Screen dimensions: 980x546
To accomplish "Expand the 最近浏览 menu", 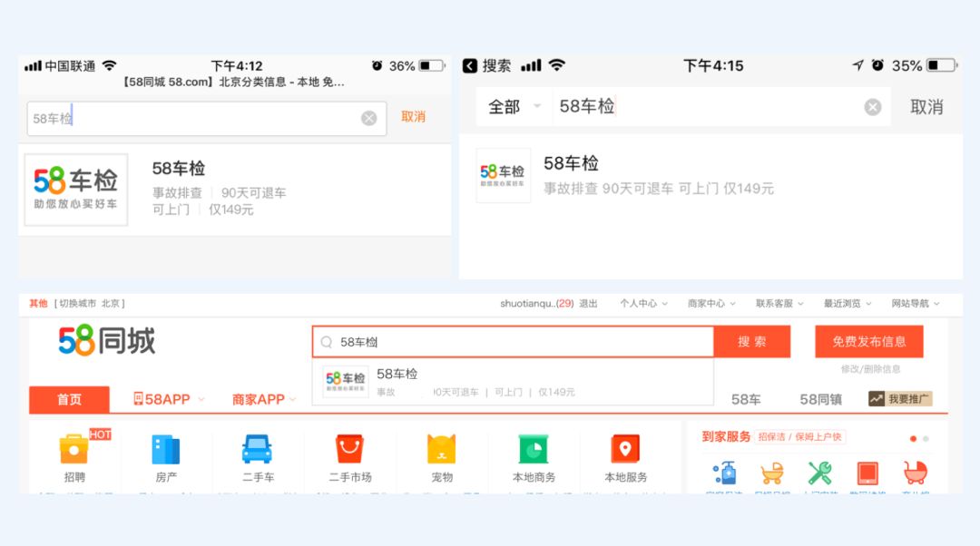I will (847, 304).
